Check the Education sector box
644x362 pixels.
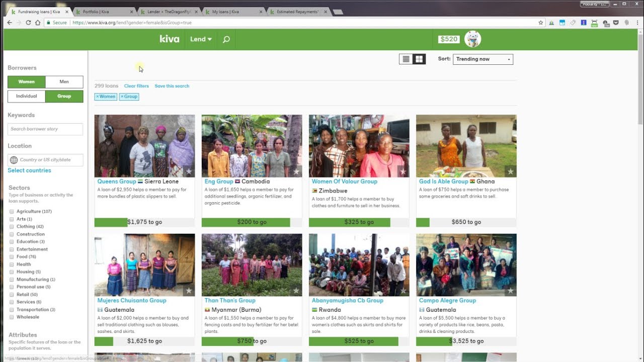coord(12,242)
